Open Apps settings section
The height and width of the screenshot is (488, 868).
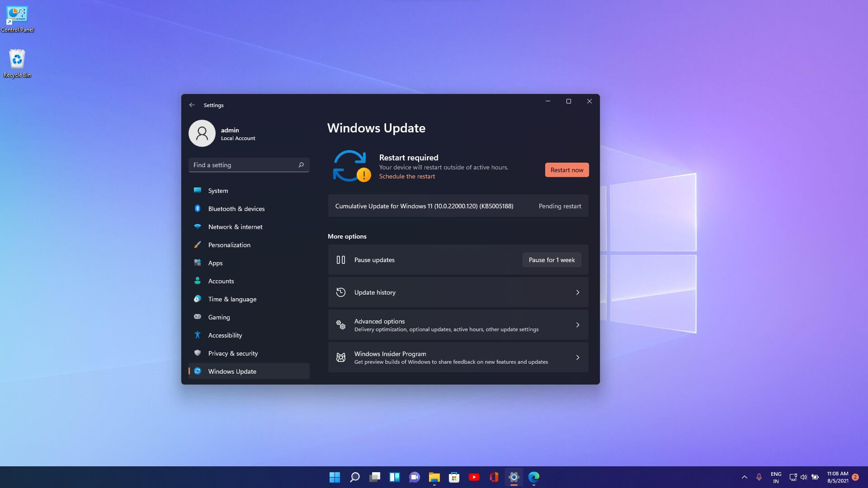[215, 263]
